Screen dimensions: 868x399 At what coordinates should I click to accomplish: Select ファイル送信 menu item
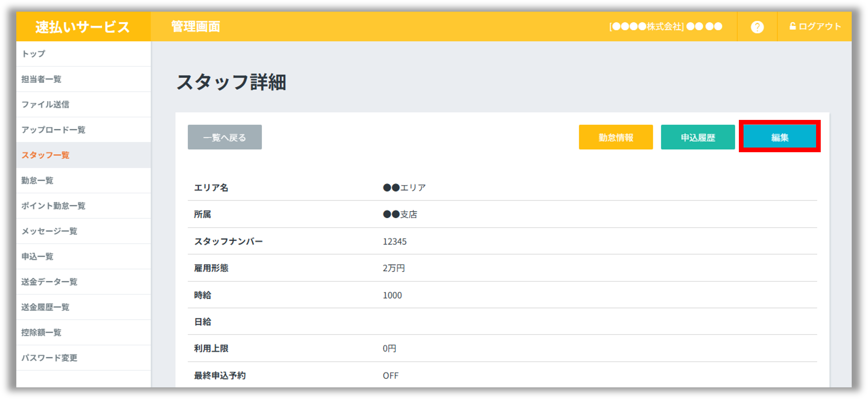[45, 104]
